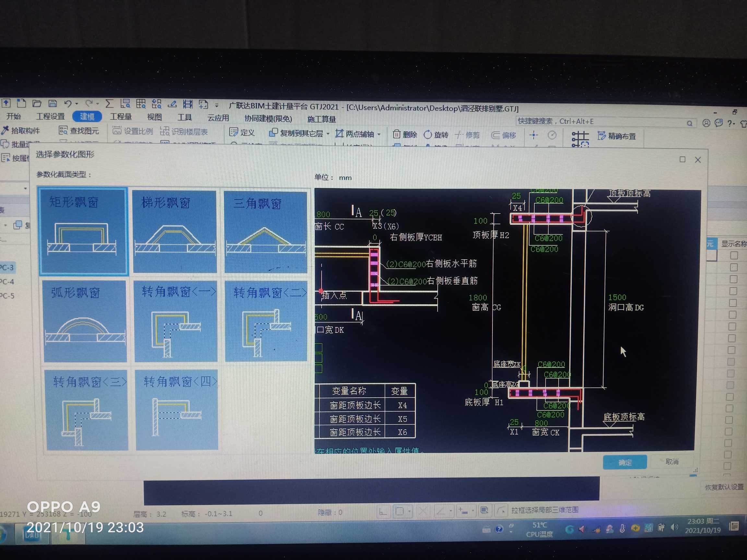This screenshot has height=560, width=747.
Task: Click the 定义 define tool
Action: coord(242,132)
